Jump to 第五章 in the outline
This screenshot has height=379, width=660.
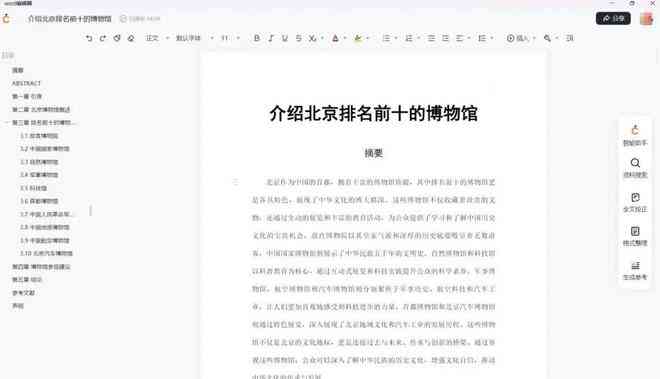click(x=27, y=280)
